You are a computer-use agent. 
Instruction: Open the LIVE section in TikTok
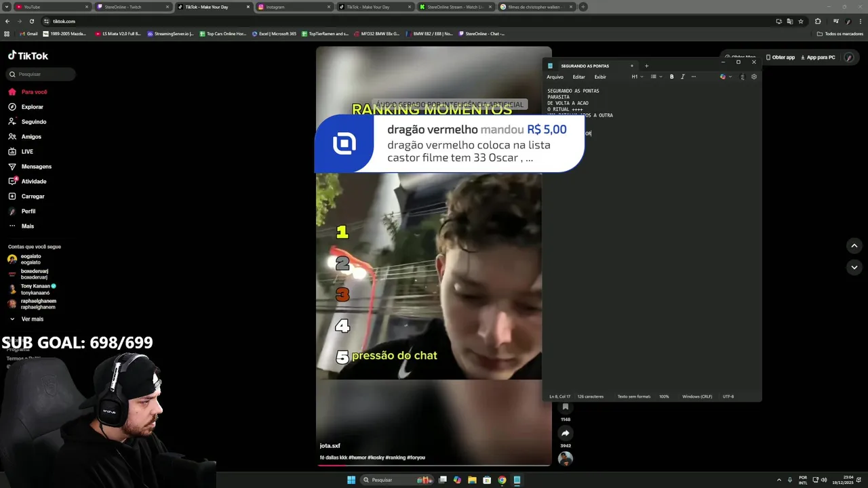click(20, 151)
